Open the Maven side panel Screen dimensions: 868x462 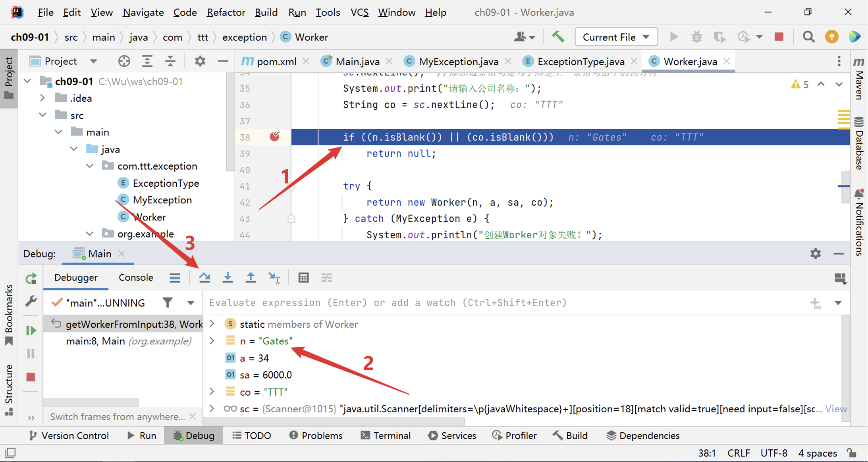[859, 78]
